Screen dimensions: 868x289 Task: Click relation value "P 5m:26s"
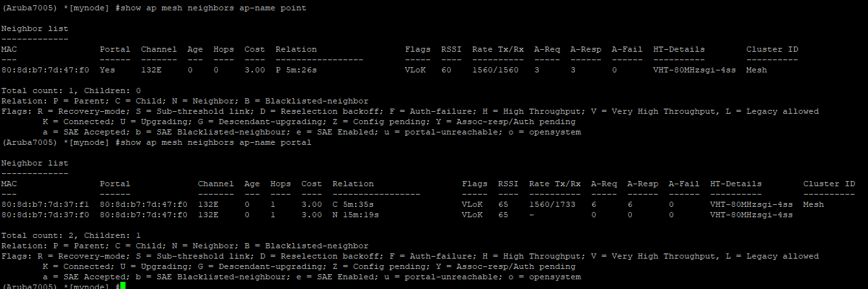coord(296,70)
